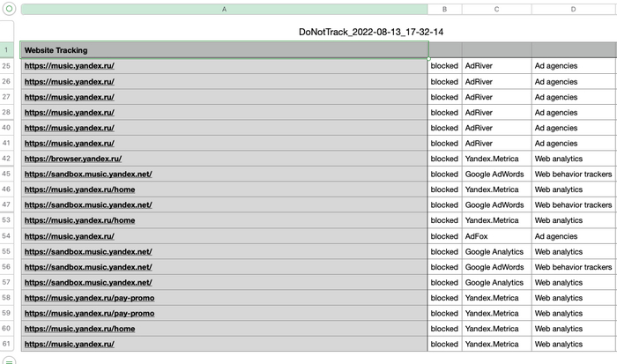Select row 25 header number
Viewport: 617px width, 364px height.
click(x=6, y=66)
